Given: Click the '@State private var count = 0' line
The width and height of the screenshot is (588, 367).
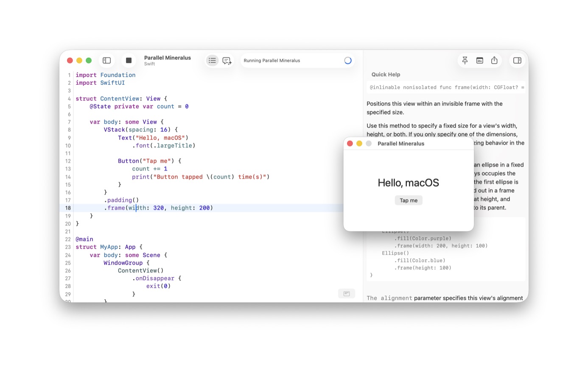Looking at the screenshot, I should click(x=139, y=106).
